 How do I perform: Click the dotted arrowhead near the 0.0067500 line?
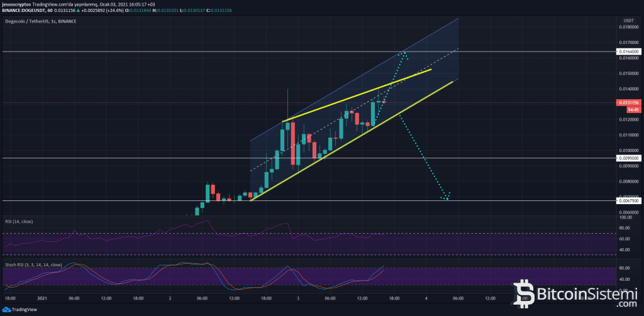447,197
